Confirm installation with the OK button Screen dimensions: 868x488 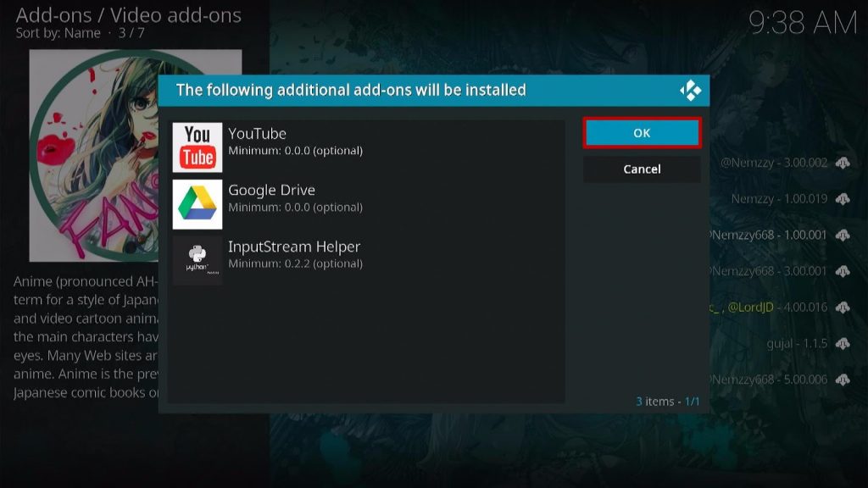click(x=642, y=133)
